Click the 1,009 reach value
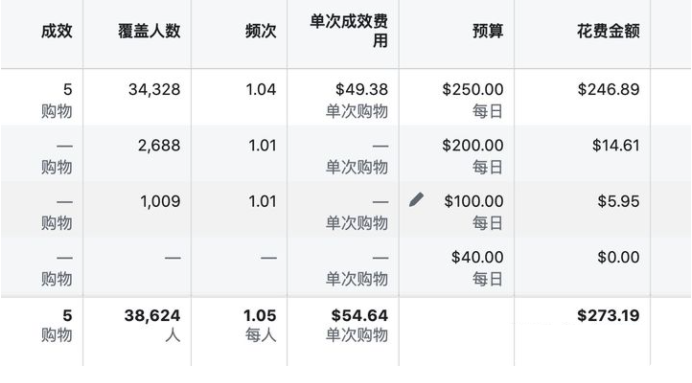This screenshot has height=383, width=692. (160, 202)
